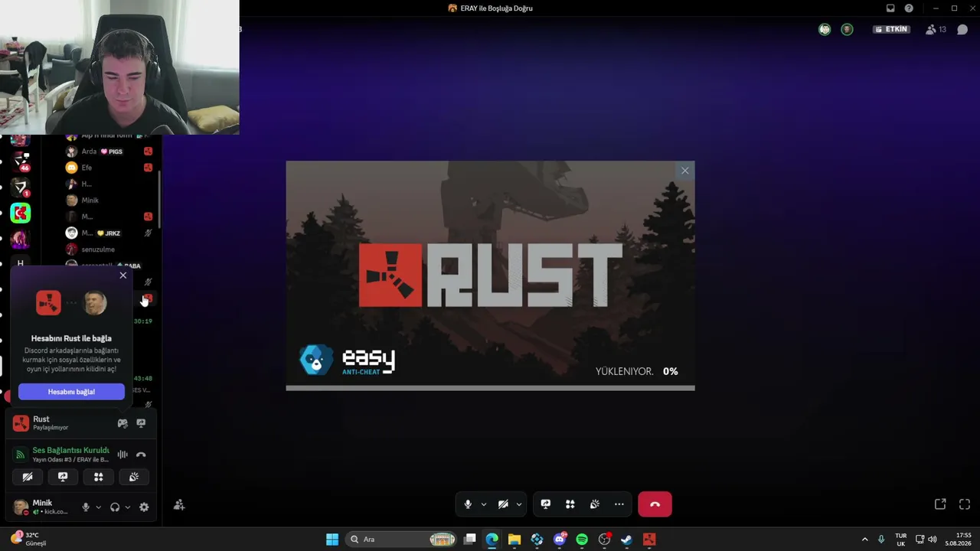Show hidden system tray icons
This screenshot has height=551, width=980.
click(x=865, y=540)
